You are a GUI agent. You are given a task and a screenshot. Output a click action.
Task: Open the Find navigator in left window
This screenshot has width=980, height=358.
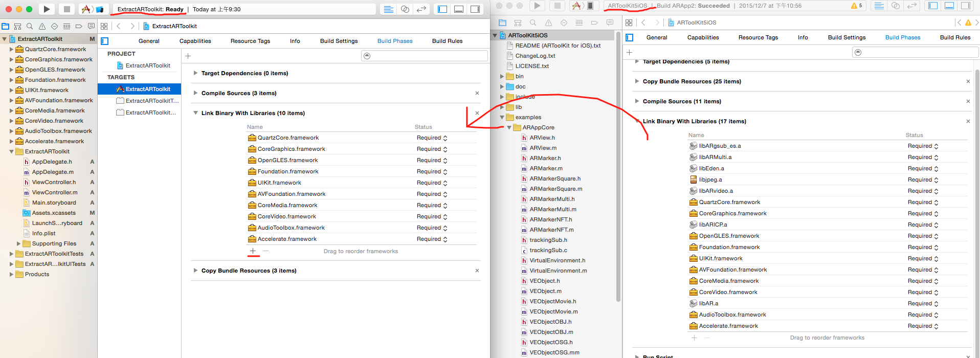[30, 26]
